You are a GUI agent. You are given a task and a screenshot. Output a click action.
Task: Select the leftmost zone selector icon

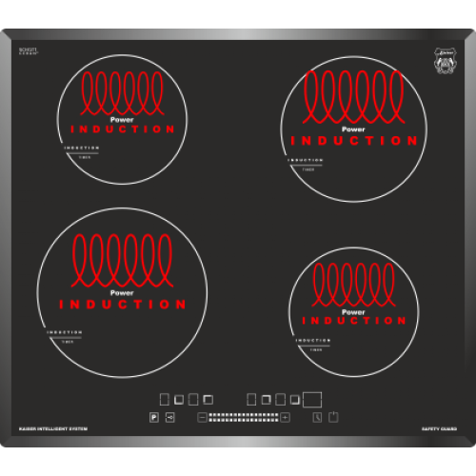pos(179,400)
